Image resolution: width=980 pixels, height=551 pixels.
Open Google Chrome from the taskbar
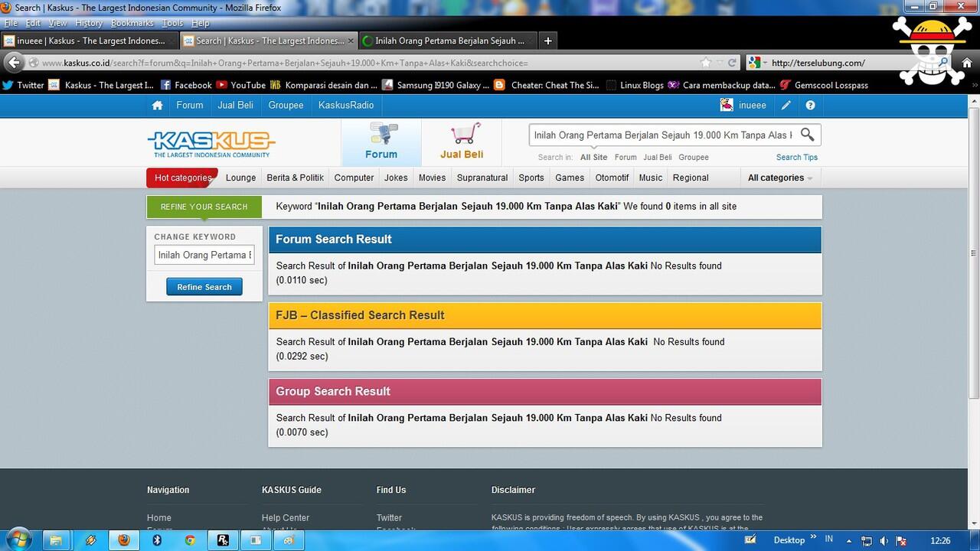189,540
